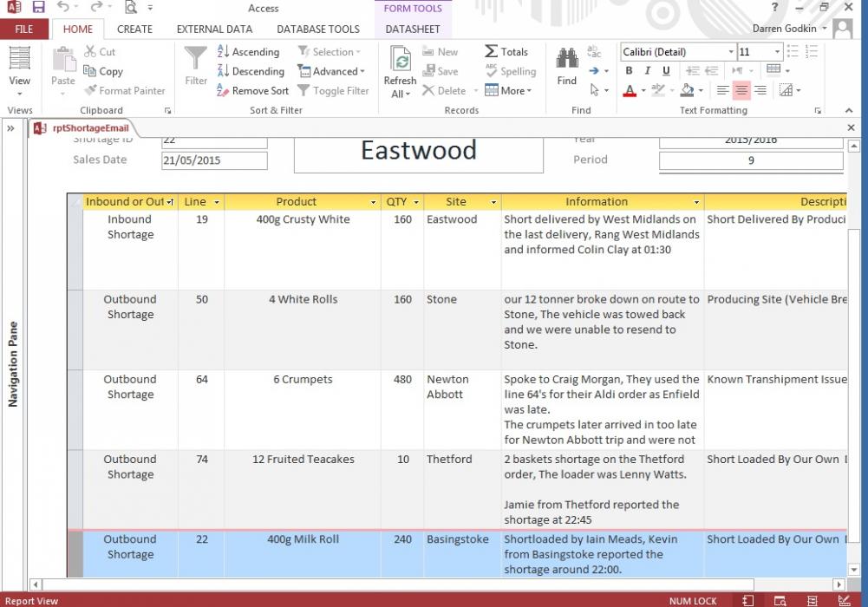Expand the Product column filter arrow
Screen dimensions: 868x607
tap(370, 202)
